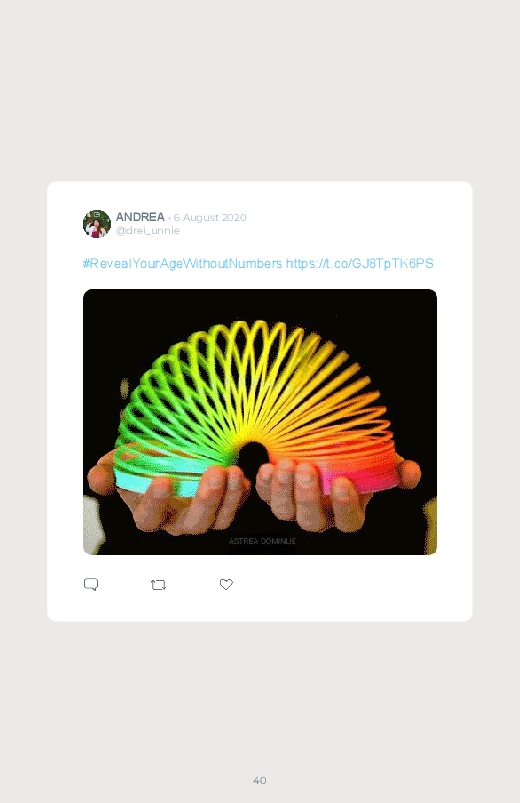Click the reply speech bubble icon

point(91,584)
